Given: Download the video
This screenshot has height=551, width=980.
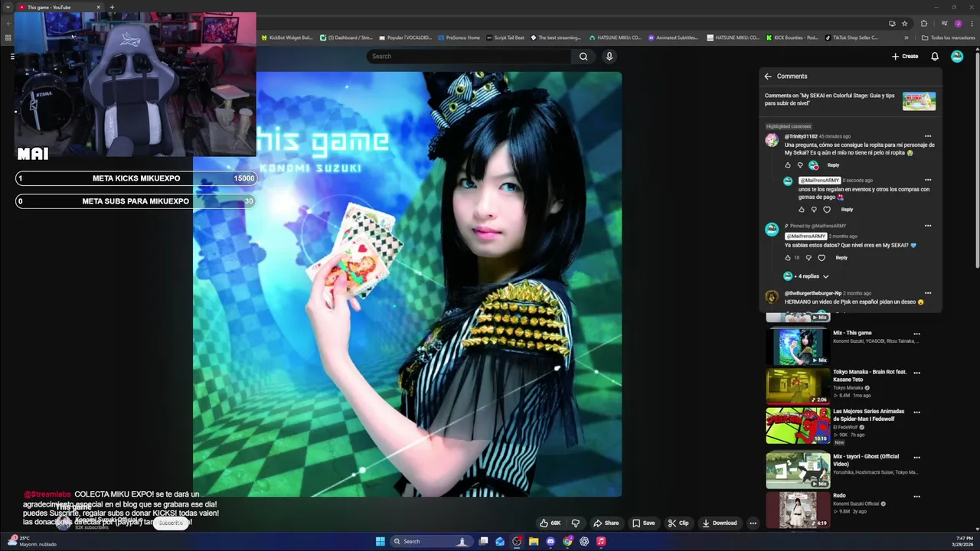Looking at the screenshot, I should click(720, 523).
